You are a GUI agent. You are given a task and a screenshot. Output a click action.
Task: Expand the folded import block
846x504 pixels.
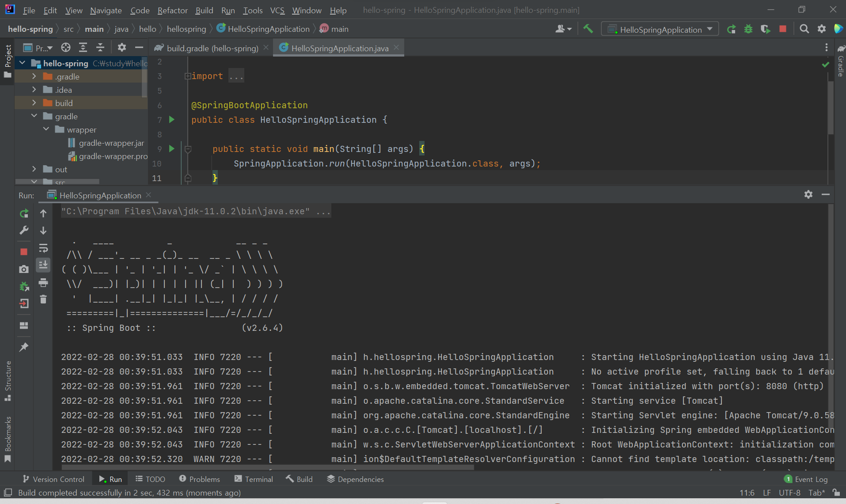pos(187,76)
